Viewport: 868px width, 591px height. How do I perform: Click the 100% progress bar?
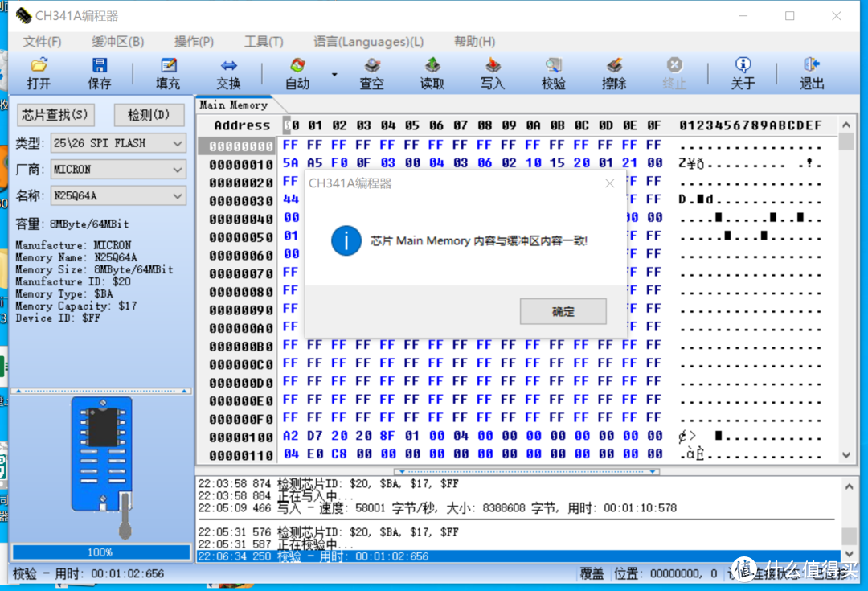(x=100, y=552)
